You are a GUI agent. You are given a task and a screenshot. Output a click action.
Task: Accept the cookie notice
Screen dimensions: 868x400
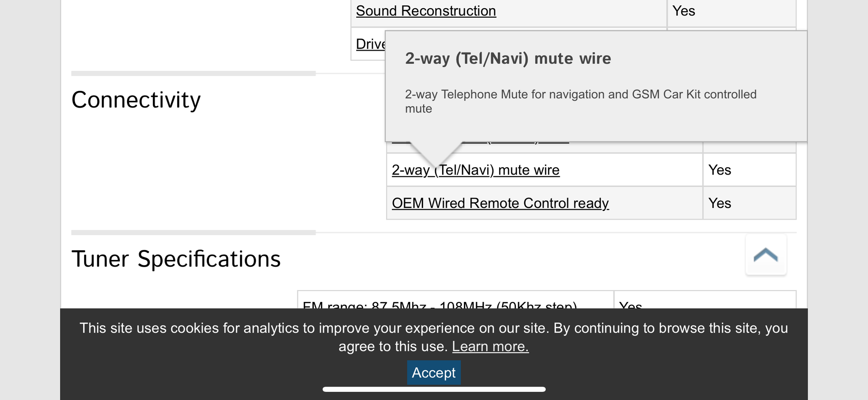[434, 373]
